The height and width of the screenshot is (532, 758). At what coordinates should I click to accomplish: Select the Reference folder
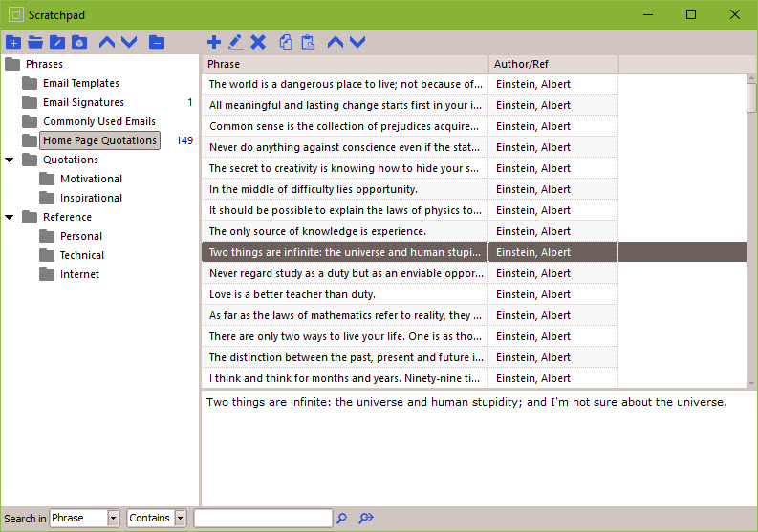click(x=67, y=217)
